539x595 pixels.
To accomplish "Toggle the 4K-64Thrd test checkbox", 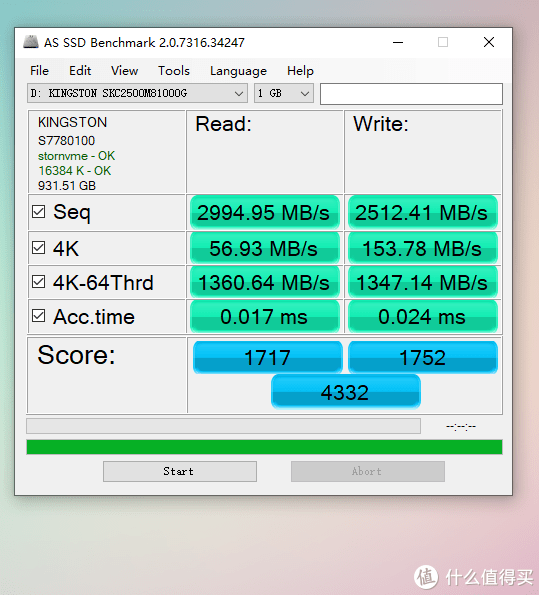I will tap(38, 282).
